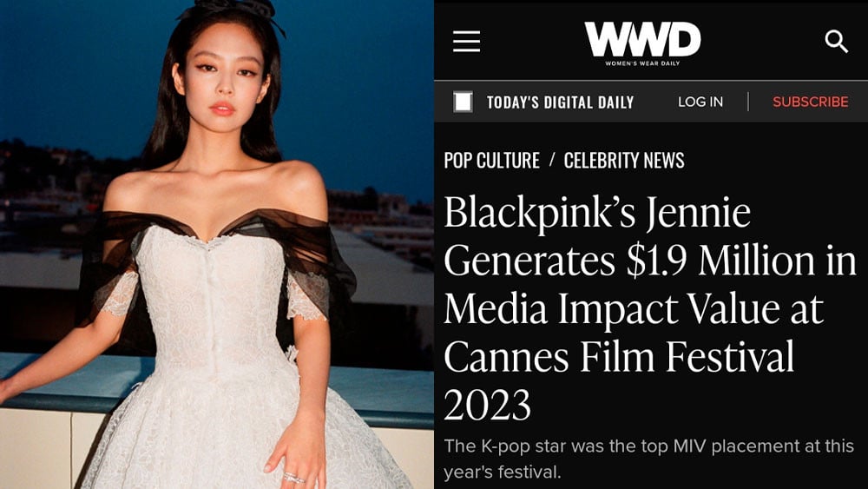Open the POP CULTURE category
Viewport: 868px width, 489px height.
[491, 161]
